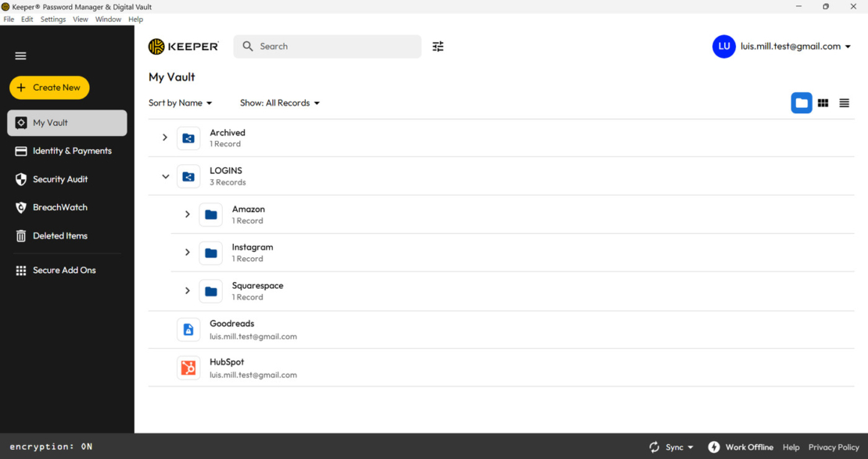Click the Sync status control
Image resolution: width=868 pixels, height=459 pixels.
pyautogui.click(x=671, y=446)
